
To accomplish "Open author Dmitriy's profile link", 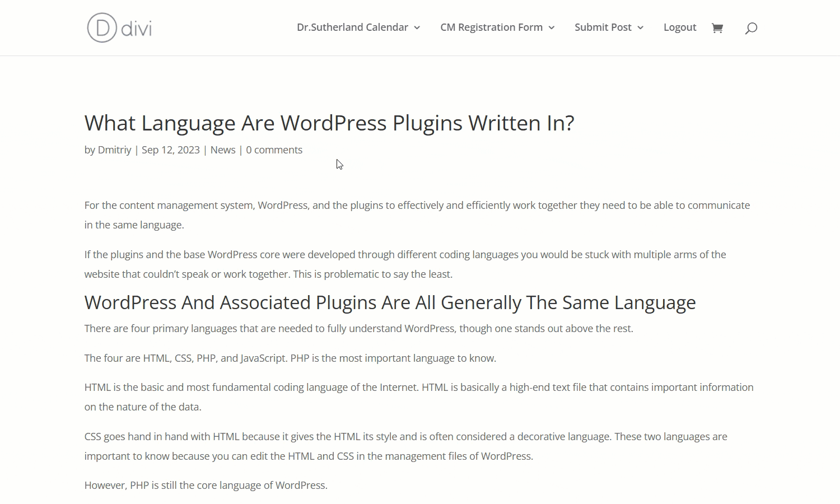I will [114, 150].
